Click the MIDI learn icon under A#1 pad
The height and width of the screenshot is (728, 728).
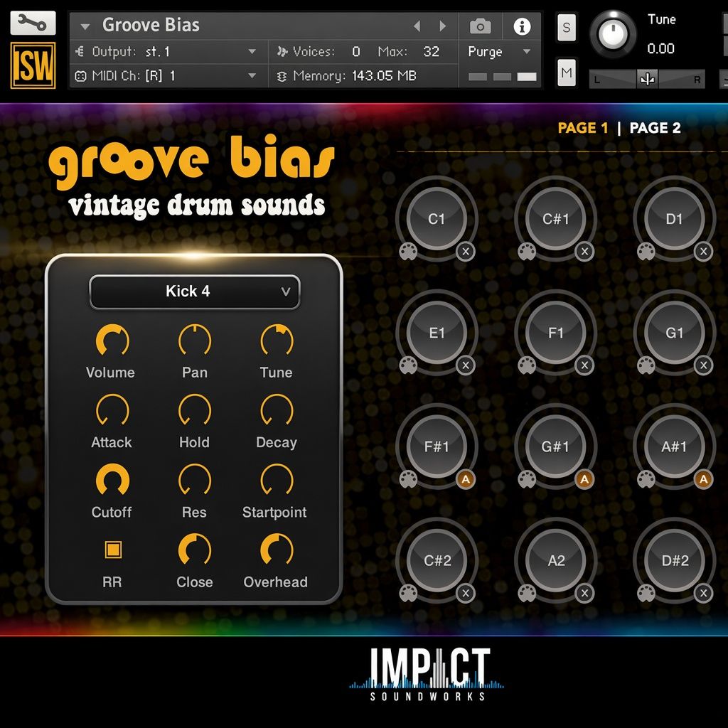pyautogui.click(x=646, y=479)
